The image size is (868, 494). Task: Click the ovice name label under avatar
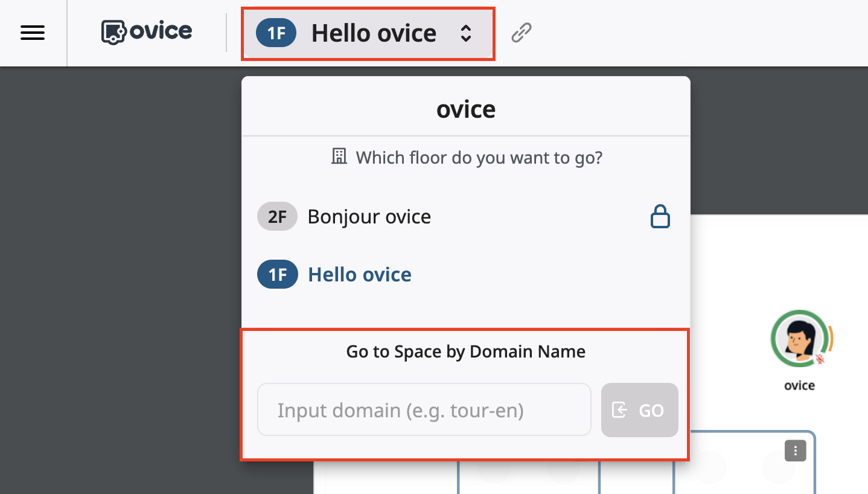(799, 385)
